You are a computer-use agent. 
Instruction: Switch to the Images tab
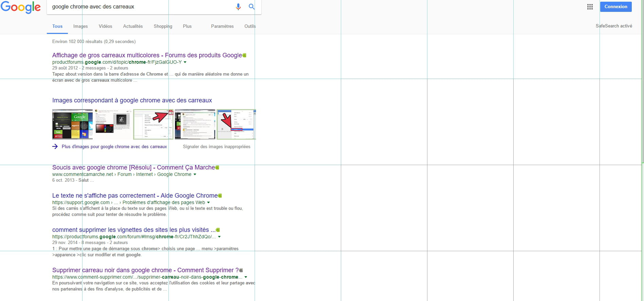pyautogui.click(x=80, y=26)
